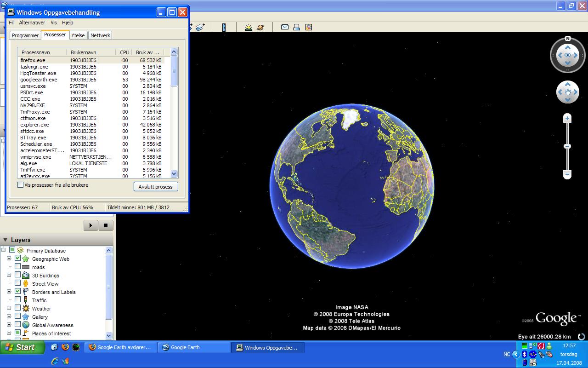The height and width of the screenshot is (368, 588).
Task: Click the Street View pegman icon
Action: pyautogui.click(x=26, y=284)
